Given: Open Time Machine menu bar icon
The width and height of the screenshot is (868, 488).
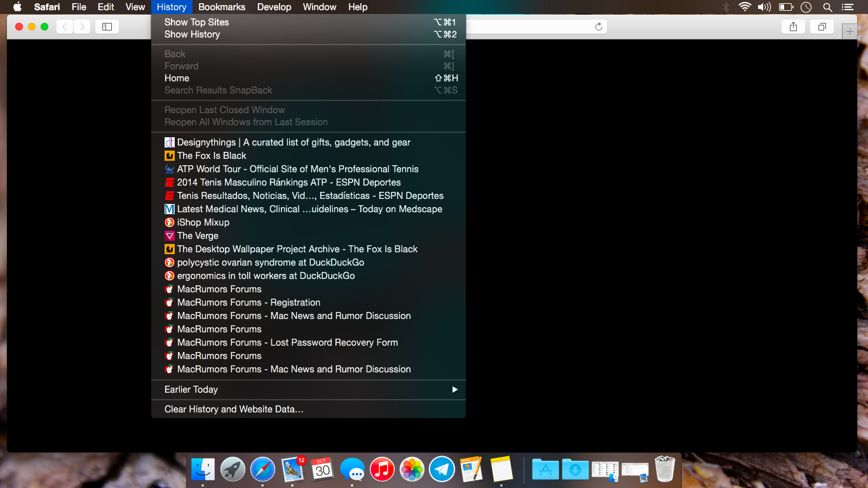Looking at the screenshot, I should (806, 7).
